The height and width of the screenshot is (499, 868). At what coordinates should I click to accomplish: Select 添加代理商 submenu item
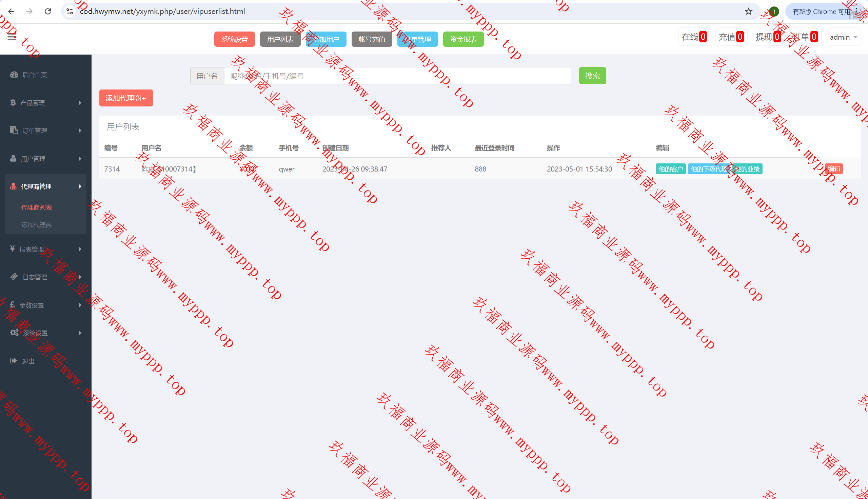36,225
